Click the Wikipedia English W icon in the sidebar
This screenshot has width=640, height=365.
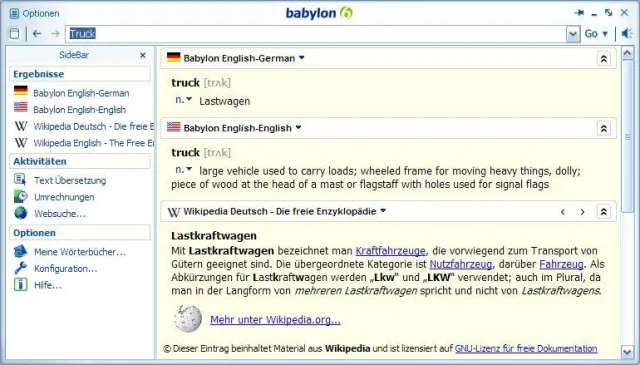coord(21,143)
